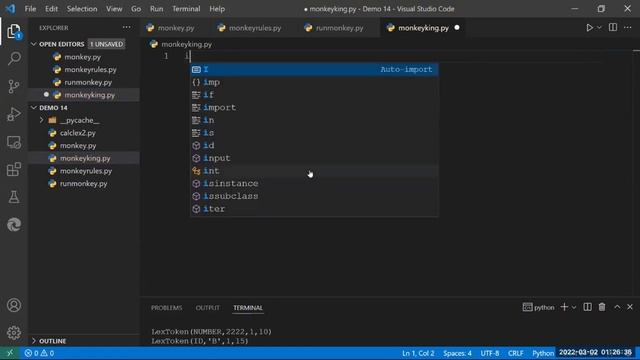
Task: Open the remote window status icon
Action: (10, 353)
